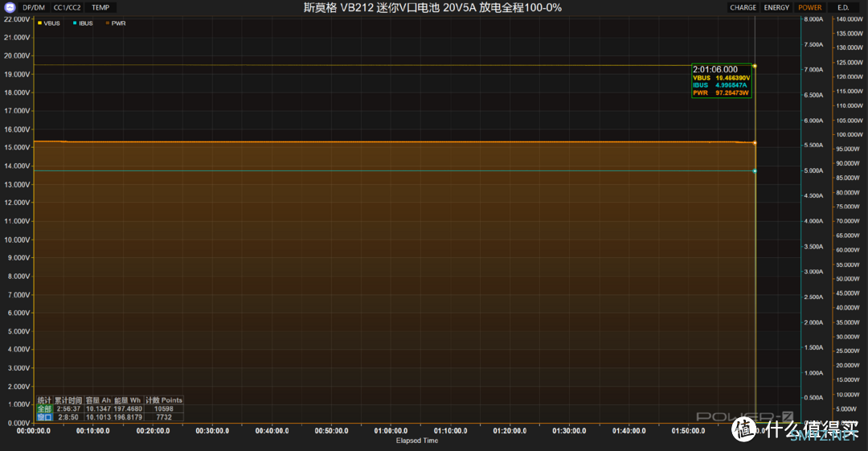Click the points count 10598
Viewport: 868px width, 451px height.
(164, 409)
